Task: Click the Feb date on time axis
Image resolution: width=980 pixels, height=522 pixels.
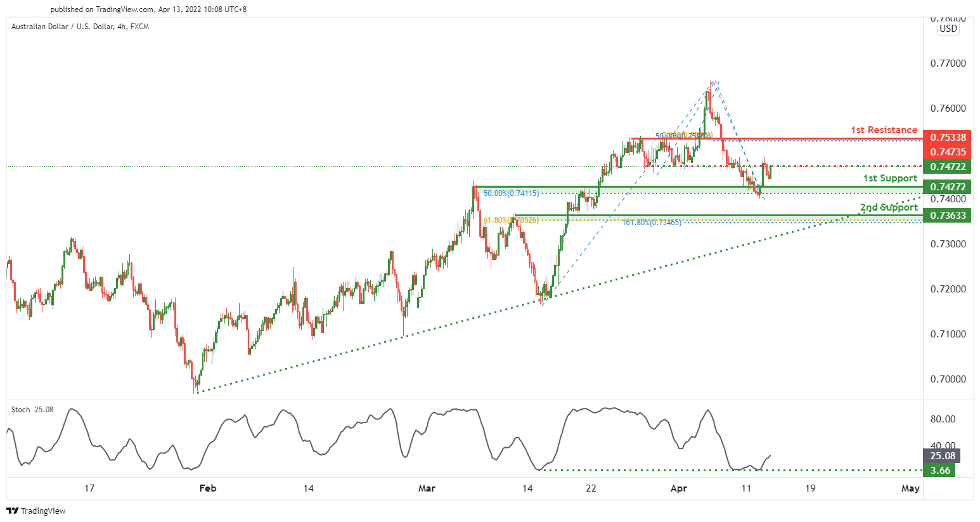Action: pyautogui.click(x=208, y=488)
